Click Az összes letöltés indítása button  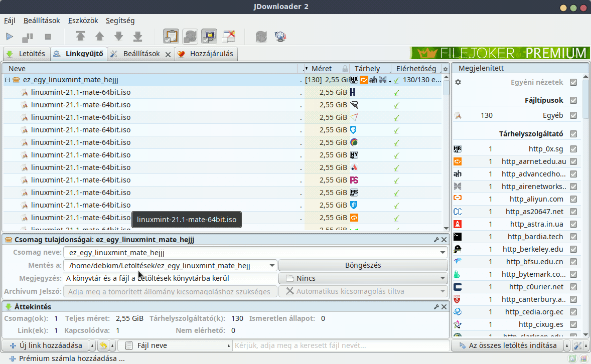(x=507, y=345)
